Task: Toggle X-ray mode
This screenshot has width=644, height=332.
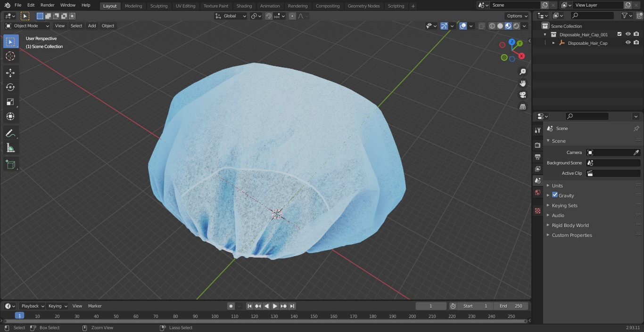Action: [x=481, y=26]
